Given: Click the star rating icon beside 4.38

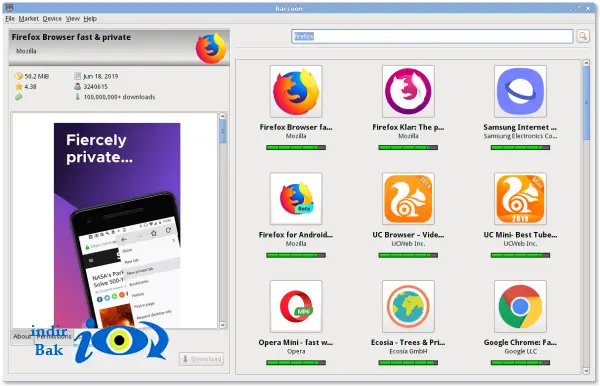Looking at the screenshot, I should click(19, 86).
